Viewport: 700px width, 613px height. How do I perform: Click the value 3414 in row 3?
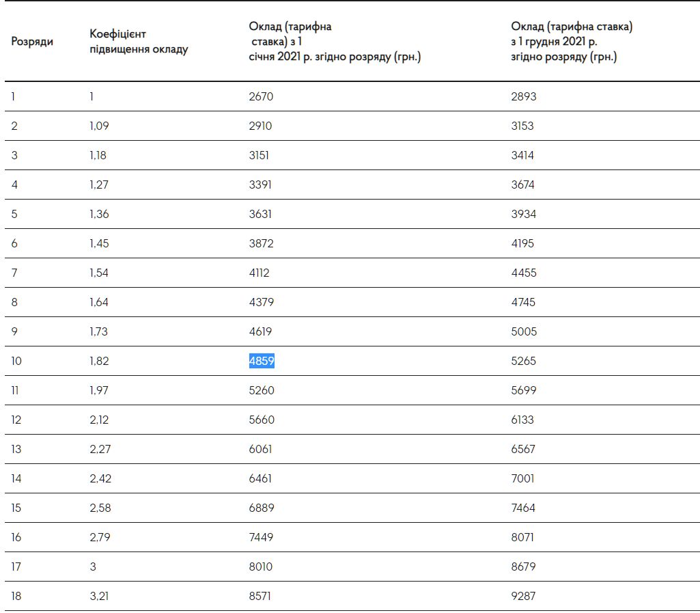click(x=522, y=155)
